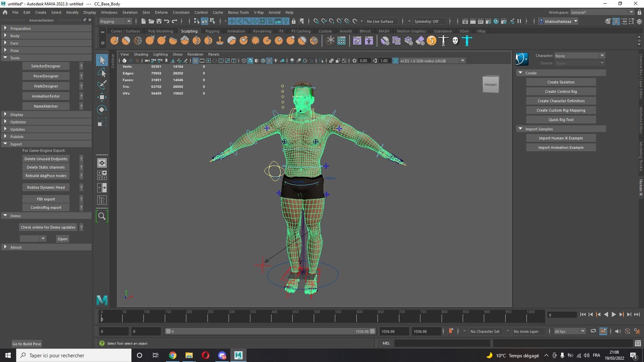Redo the last action
Image resolution: width=644 pixels, height=362 pixels.
coord(174,21)
